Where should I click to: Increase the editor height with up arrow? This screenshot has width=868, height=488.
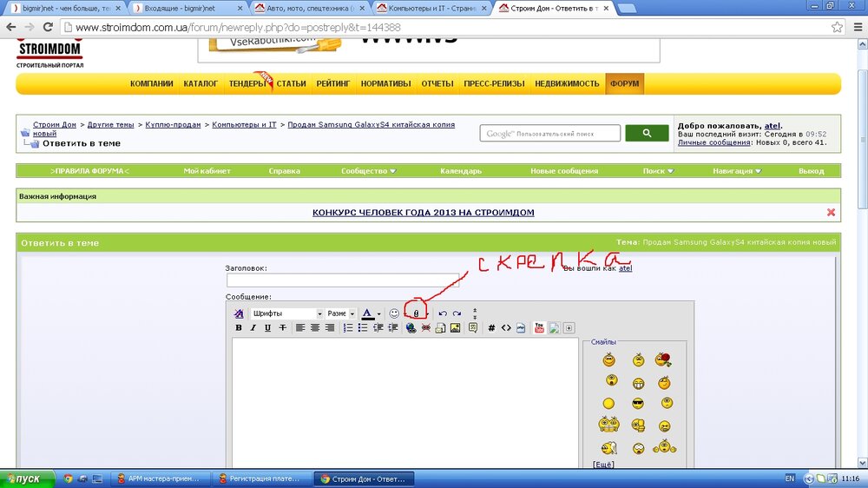[475, 310]
